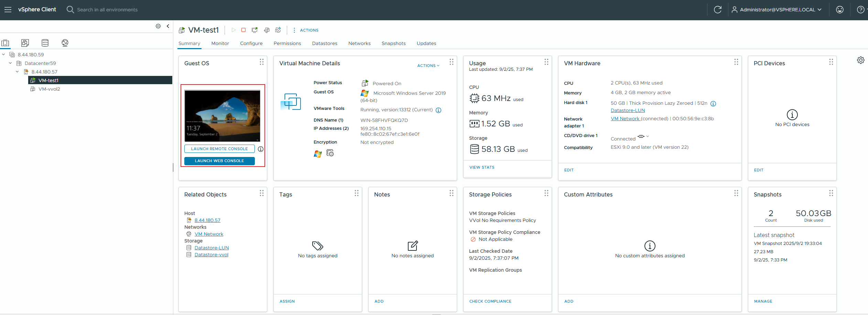The image size is (868, 315).
Task: Open the Datastore-LUN link in VM Hardware
Action: 628,110
